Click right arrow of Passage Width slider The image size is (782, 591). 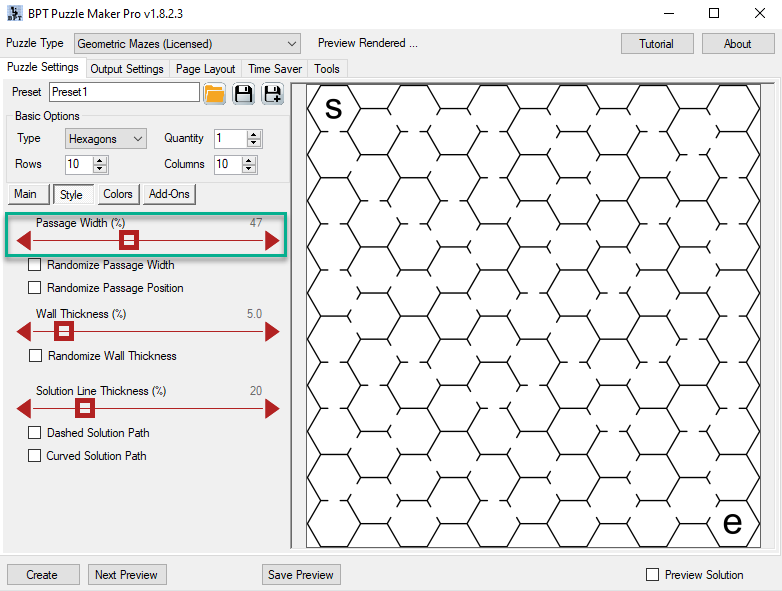click(272, 241)
